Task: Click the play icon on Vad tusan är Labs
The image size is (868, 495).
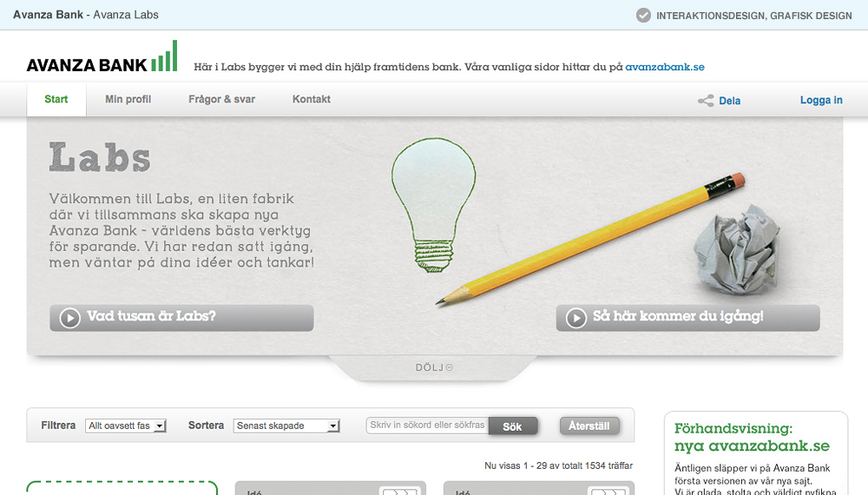Action: (x=69, y=319)
